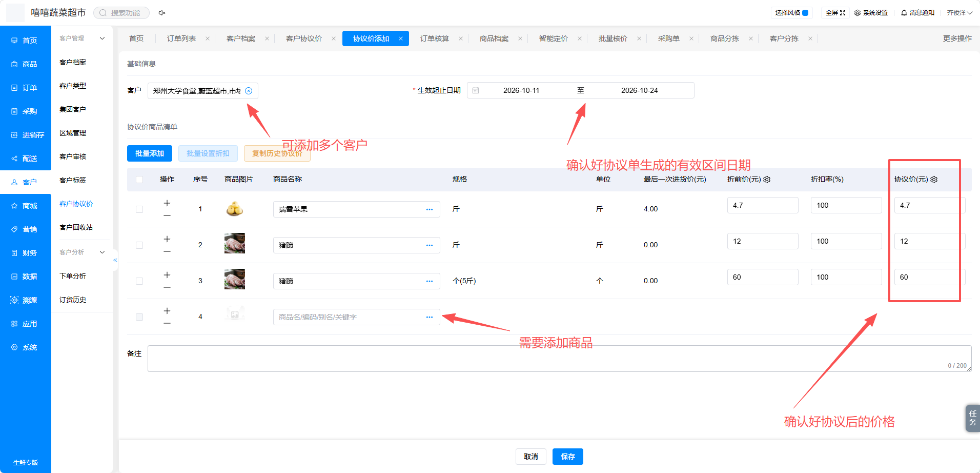
Task: Open product picker dots in empty row 4
Action: pos(430,317)
